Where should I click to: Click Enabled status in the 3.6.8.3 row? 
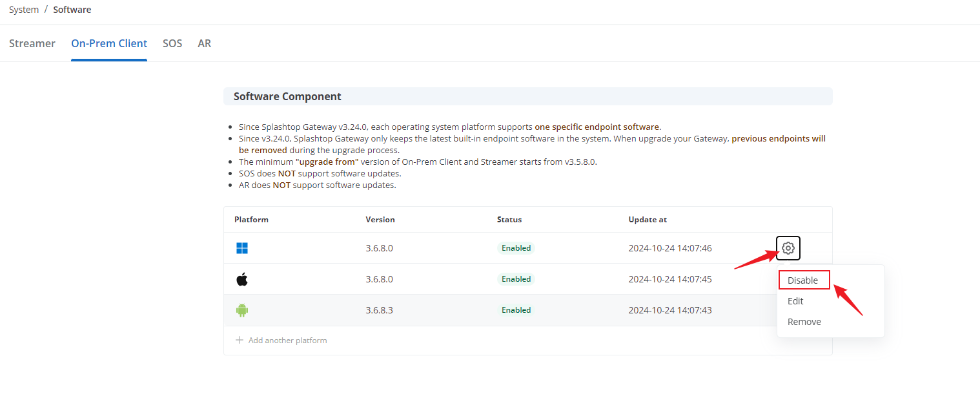click(516, 310)
